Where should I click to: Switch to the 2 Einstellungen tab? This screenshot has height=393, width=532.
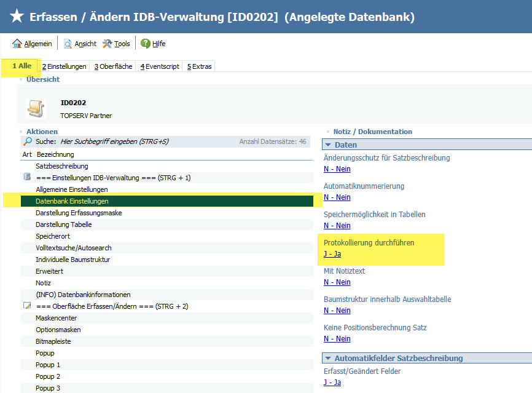tap(64, 66)
